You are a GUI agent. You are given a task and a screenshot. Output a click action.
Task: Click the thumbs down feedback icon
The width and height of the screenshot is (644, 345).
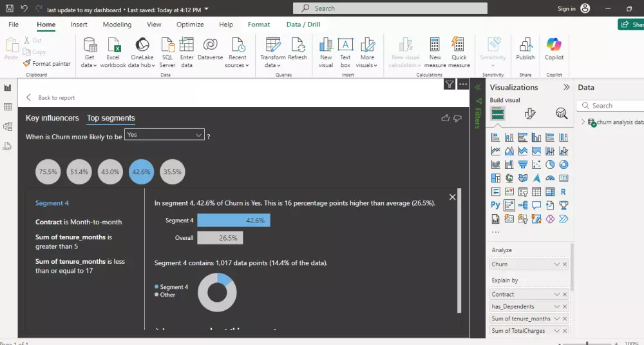point(457,119)
